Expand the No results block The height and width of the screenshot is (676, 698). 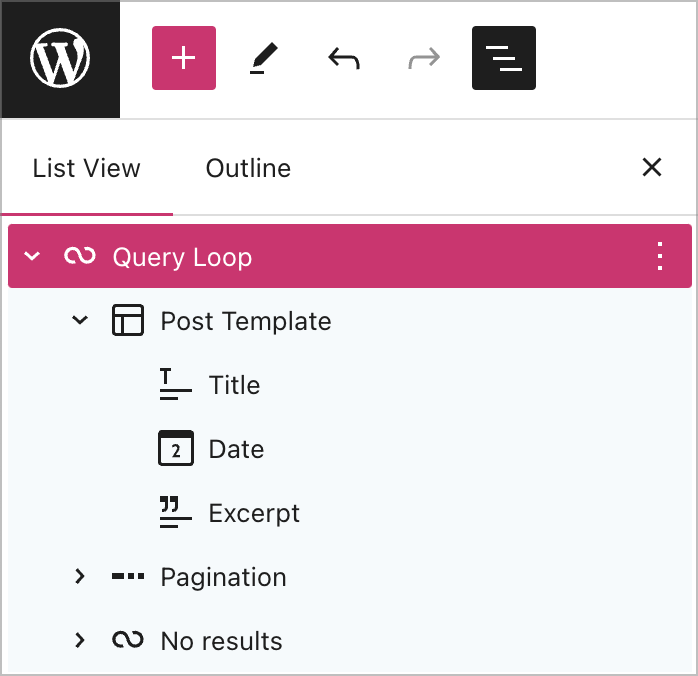80,641
